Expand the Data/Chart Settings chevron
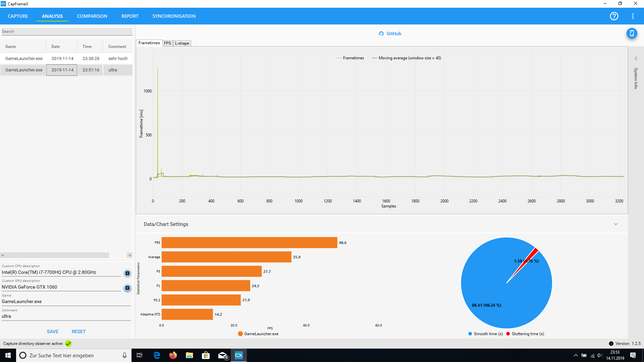644x362 pixels. point(615,224)
